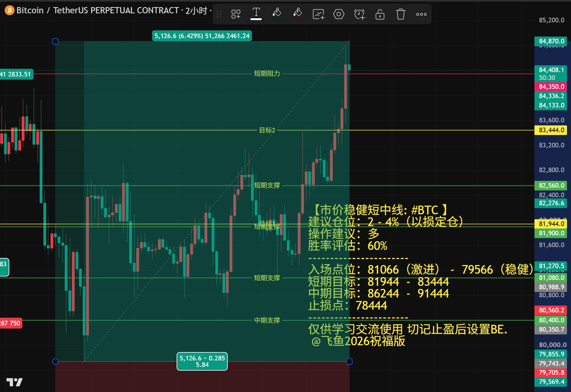The image size is (571, 392).
Task: Click the 84,350.0 red price label
Action: click(551, 87)
